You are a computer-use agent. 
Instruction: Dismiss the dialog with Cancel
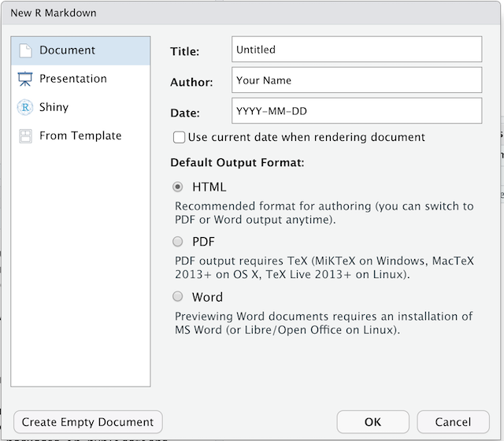[454, 422]
